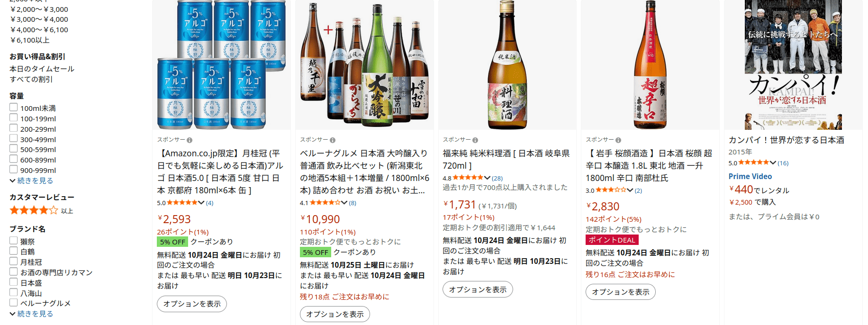The height and width of the screenshot is (325, 868).
Task: Select 本日のタイムセール deals filter
Action: pos(42,69)
